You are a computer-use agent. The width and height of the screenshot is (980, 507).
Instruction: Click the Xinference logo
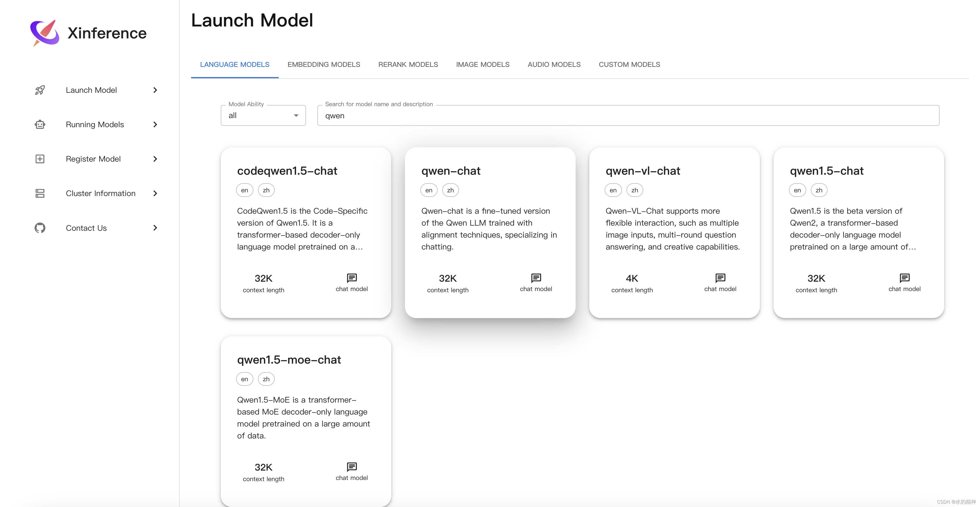(x=45, y=33)
